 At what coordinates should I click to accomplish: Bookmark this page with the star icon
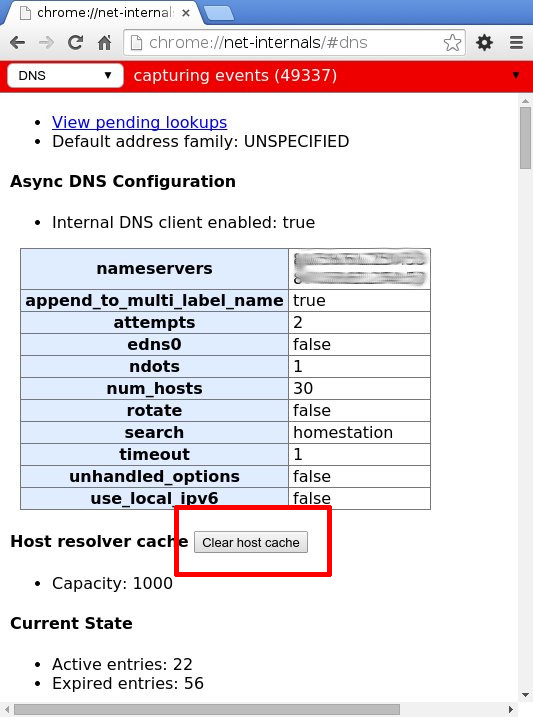pos(452,43)
